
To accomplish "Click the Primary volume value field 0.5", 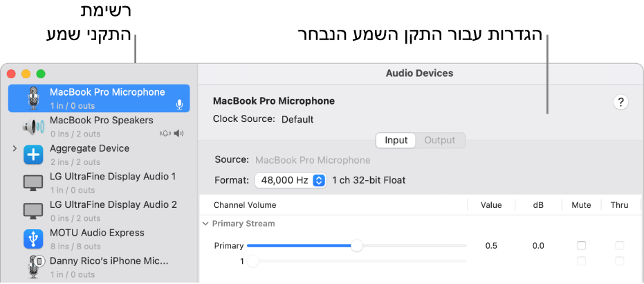I will [x=491, y=246].
